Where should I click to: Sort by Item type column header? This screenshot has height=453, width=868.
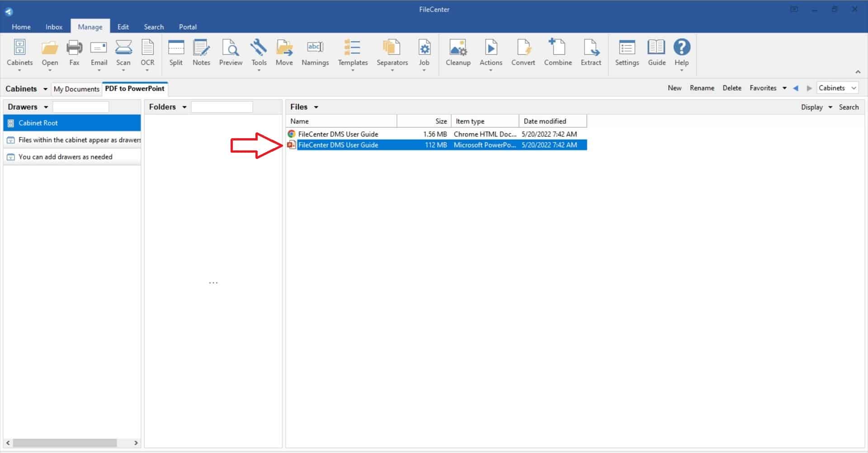click(485, 121)
